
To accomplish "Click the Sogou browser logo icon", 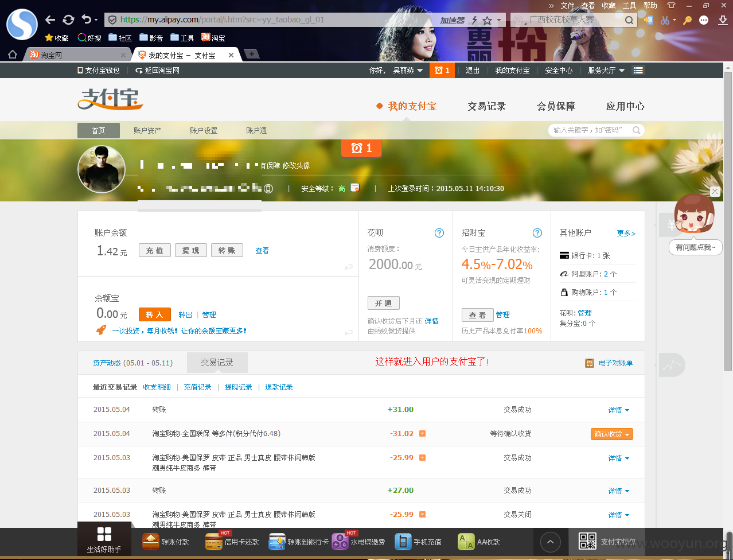I will 22,24.
